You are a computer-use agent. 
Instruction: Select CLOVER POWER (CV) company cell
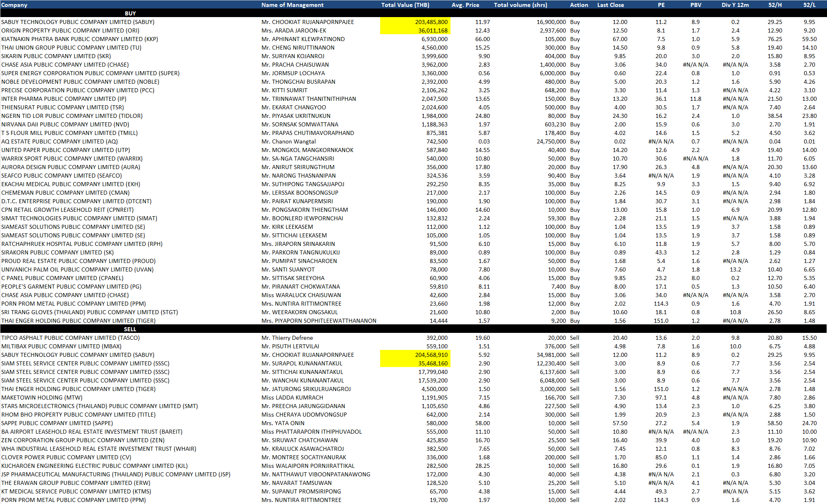tap(66, 457)
